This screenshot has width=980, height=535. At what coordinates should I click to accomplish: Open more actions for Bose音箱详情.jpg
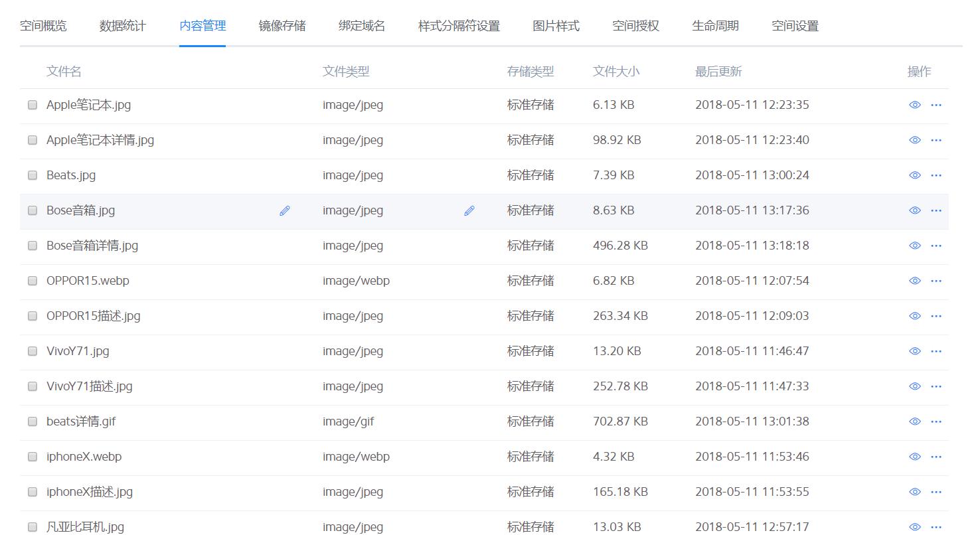936,246
